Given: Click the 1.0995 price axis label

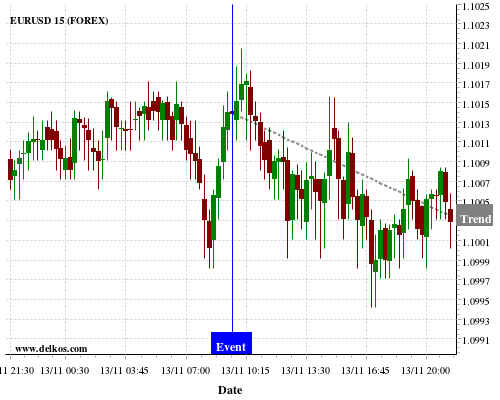Looking at the screenshot, I should click(x=476, y=301).
